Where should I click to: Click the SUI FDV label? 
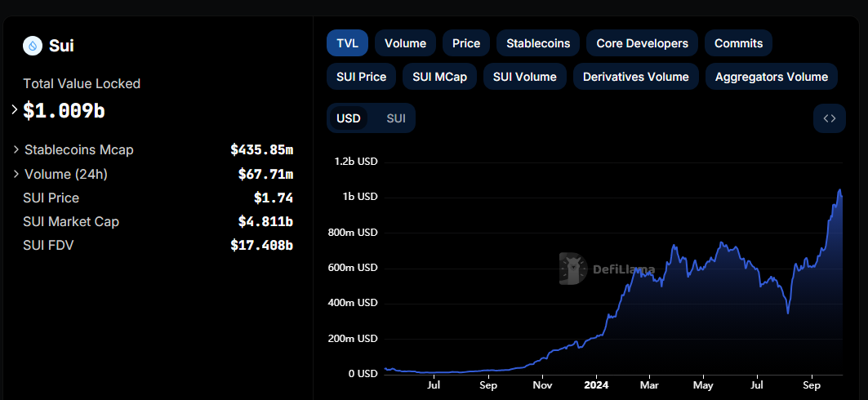[48, 245]
